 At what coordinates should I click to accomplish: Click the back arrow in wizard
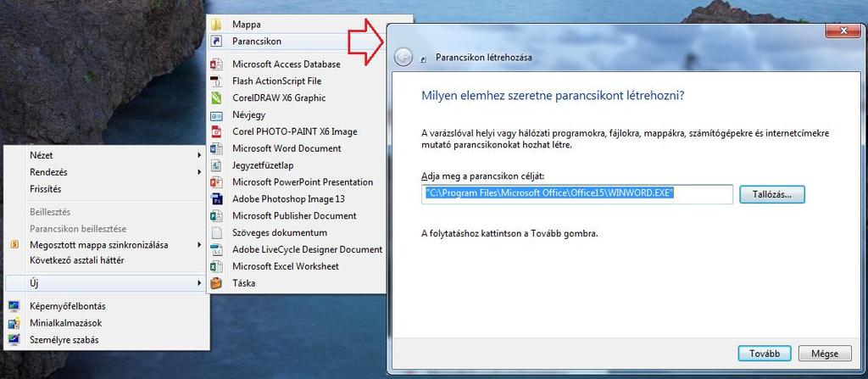(x=403, y=57)
